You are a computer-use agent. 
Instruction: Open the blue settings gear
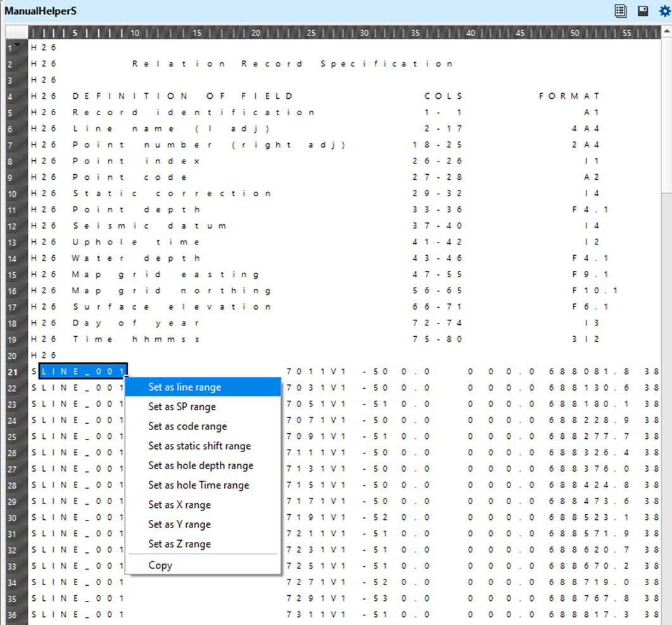click(662, 11)
